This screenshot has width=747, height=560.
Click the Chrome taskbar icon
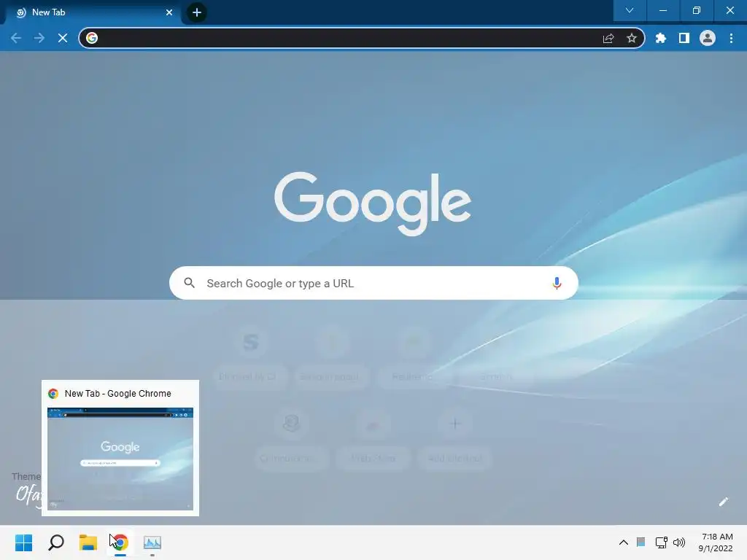tap(120, 542)
